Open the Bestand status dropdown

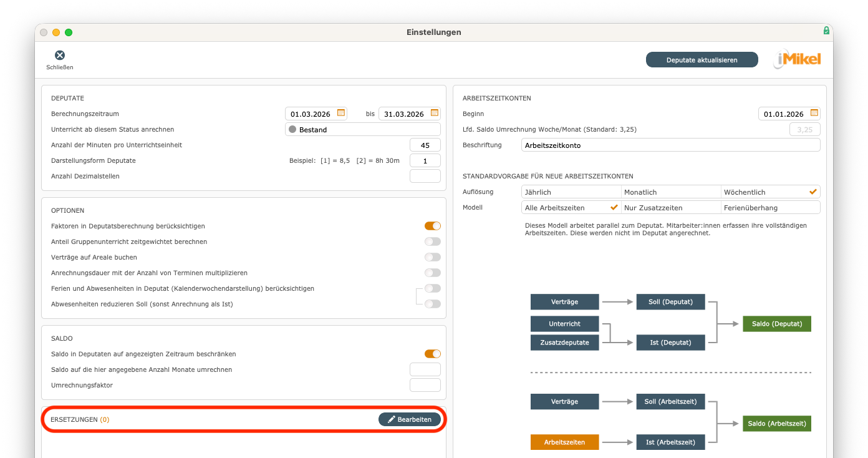pyautogui.click(x=362, y=129)
